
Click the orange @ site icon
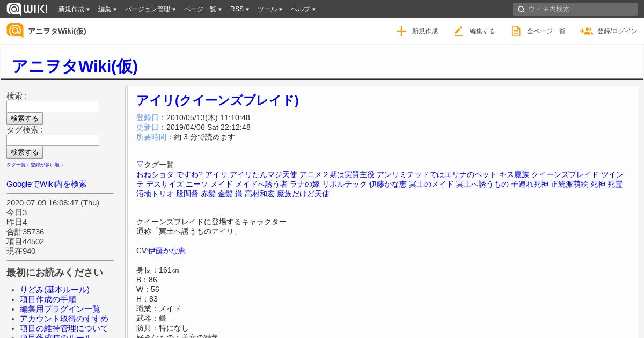(15, 31)
